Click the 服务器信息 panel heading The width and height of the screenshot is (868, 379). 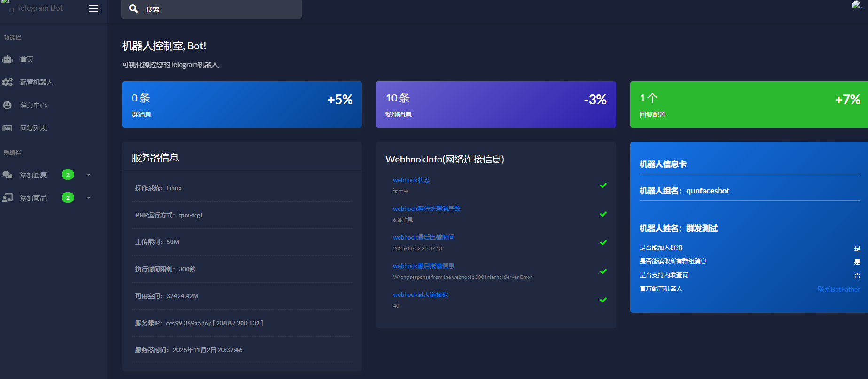point(155,157)
